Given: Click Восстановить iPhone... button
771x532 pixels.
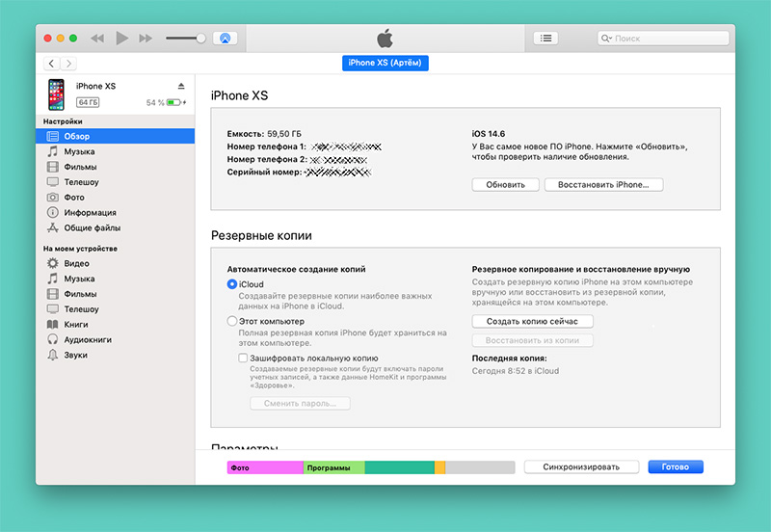Looking at the screenshot, I should click(x=603, y=185).
